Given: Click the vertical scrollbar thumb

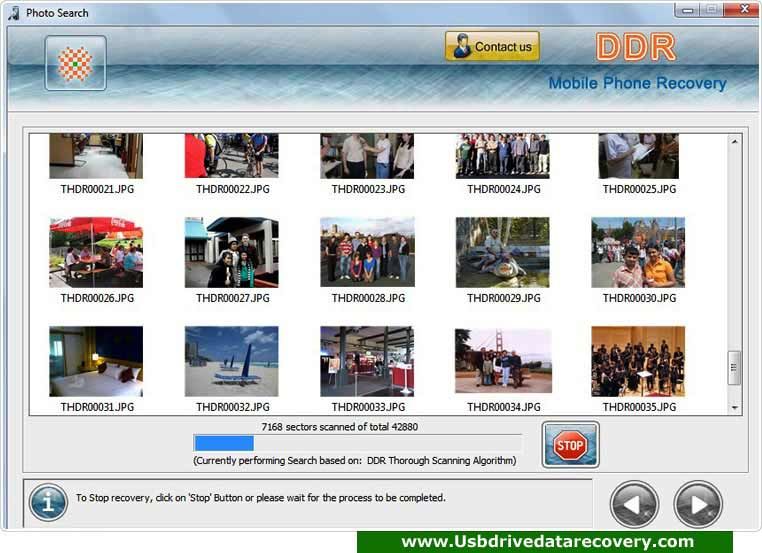Looking at the screenshot, I should point(734,368).
